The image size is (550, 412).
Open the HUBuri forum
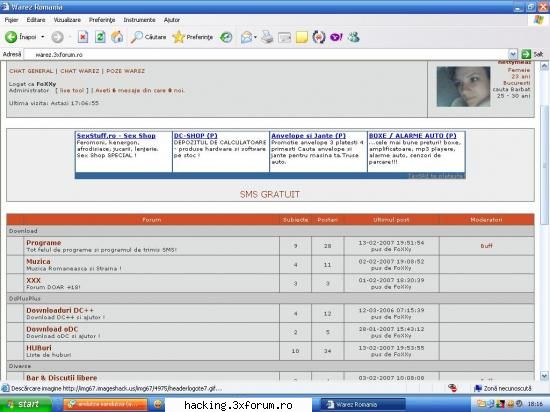pos(39,348)
